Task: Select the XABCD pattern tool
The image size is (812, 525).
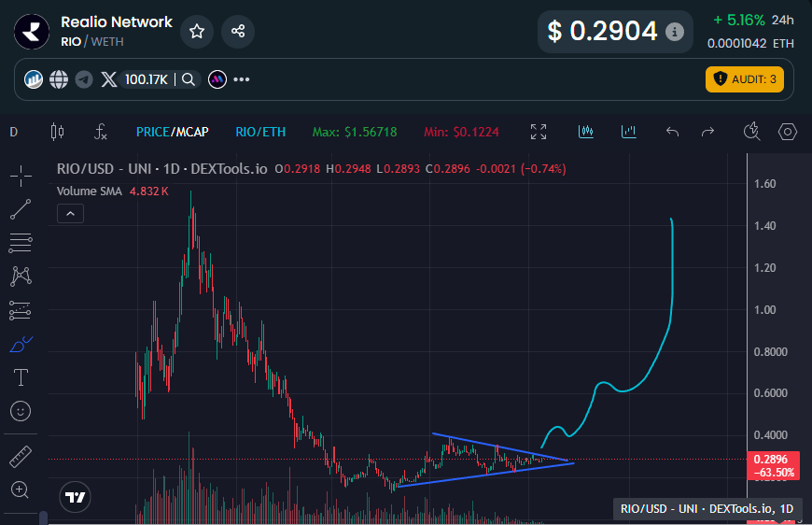Action: pyautogui.click(x=21, y=277)
